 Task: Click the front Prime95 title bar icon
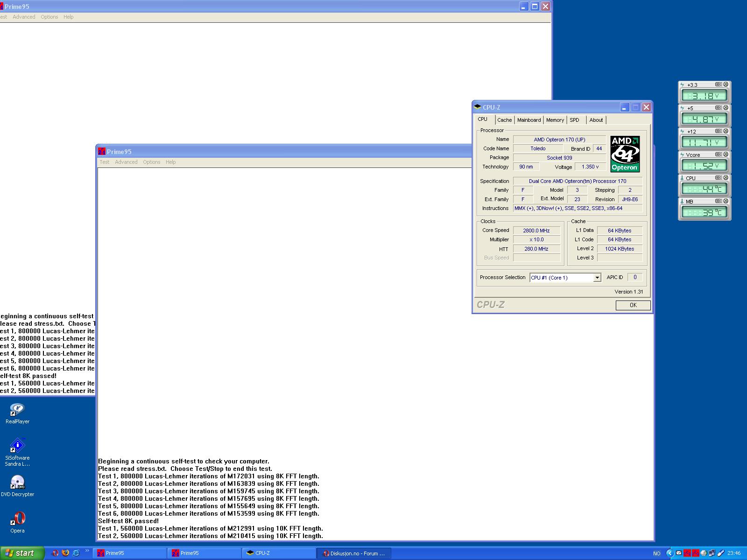[102, 151]
